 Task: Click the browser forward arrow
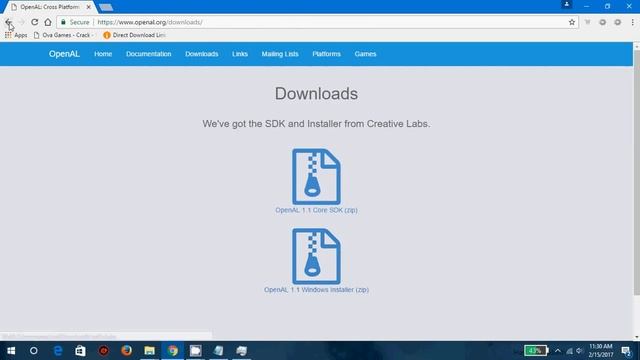click(21, 22)
